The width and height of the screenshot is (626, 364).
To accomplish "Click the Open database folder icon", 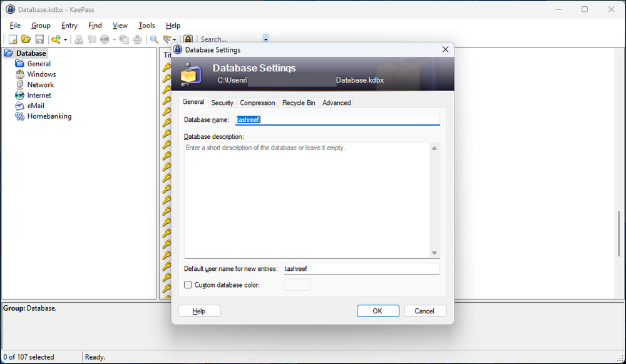I will (x=26, y=39).
